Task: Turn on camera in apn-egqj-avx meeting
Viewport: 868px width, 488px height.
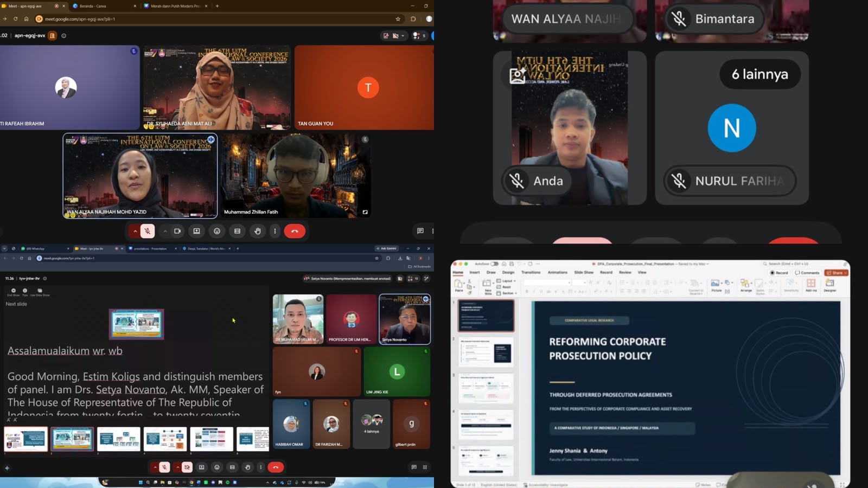Action: tap(177, 231)
